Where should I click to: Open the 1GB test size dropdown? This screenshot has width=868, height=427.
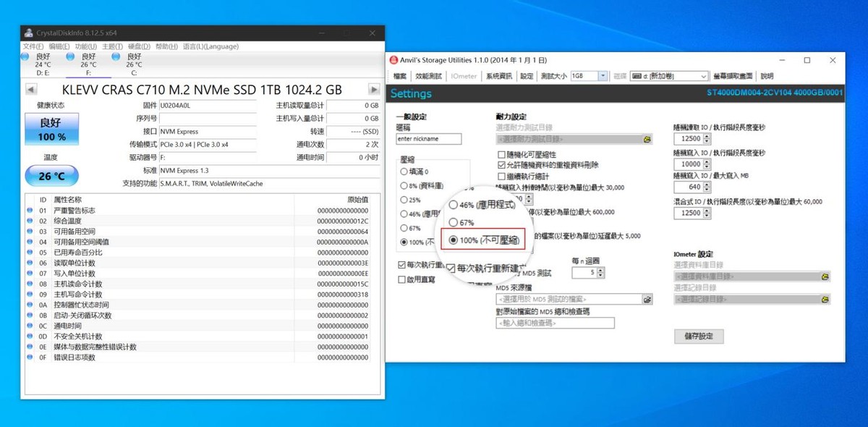604,75
